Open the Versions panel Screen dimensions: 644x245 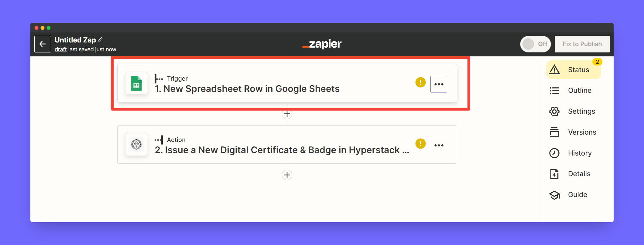582,132
